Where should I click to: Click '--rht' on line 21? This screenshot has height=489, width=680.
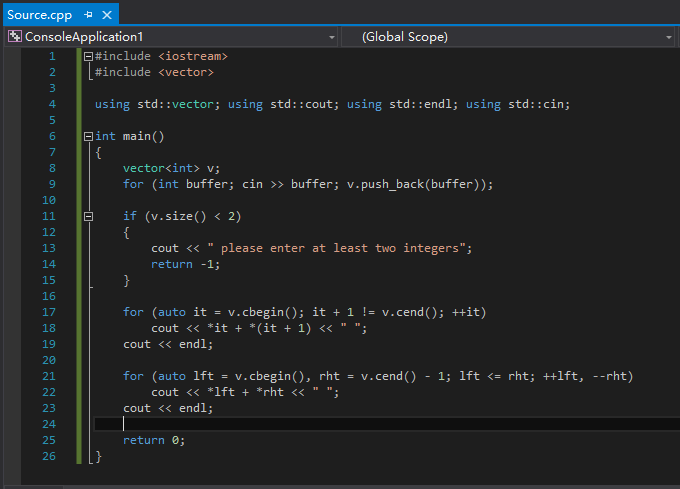[x=609, y=376]
